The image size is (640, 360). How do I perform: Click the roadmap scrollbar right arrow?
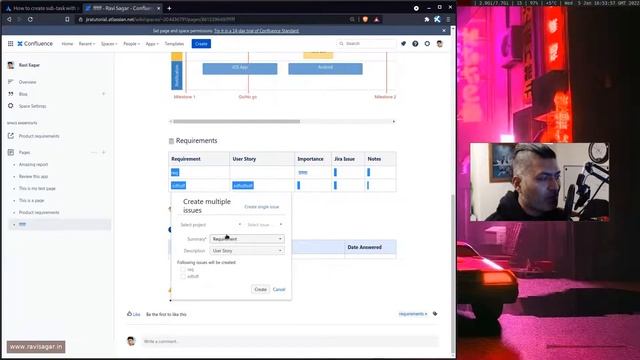(x=393, y=121)
